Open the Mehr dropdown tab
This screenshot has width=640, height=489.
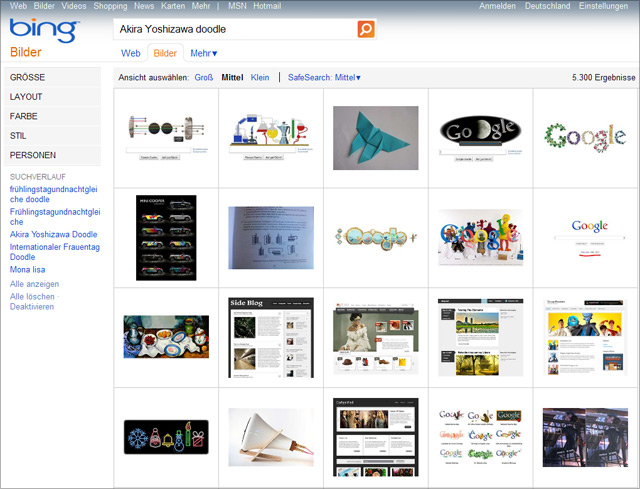(204, 53)
